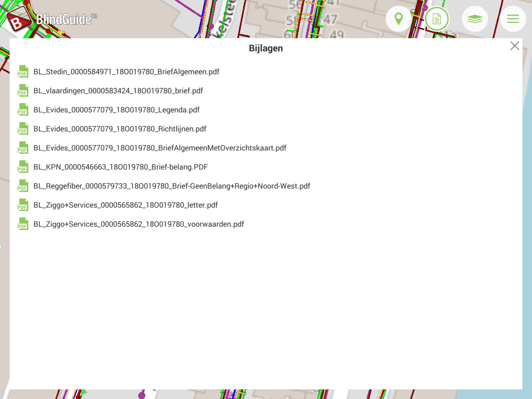
Task: Open Evides Richtlijnen.pdf attachment
Action: (120, 129)
